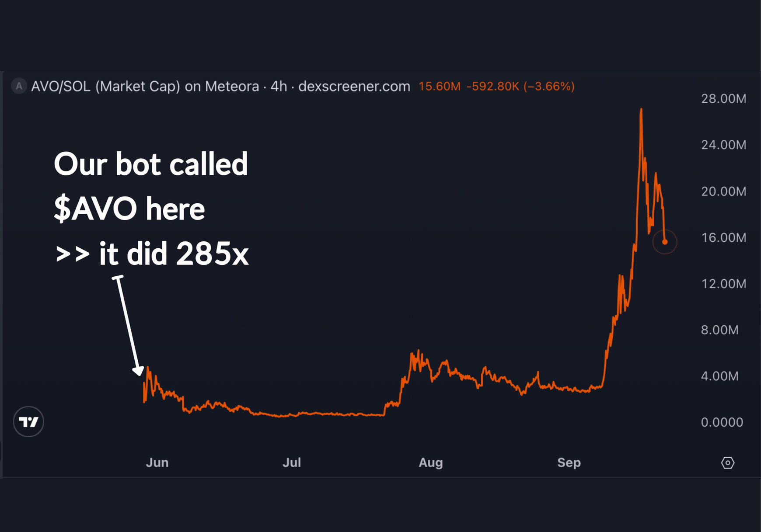This screenshot has width=761, height=532.
Task: Click the current price dot marker
Action: click(x=665, y=242)
